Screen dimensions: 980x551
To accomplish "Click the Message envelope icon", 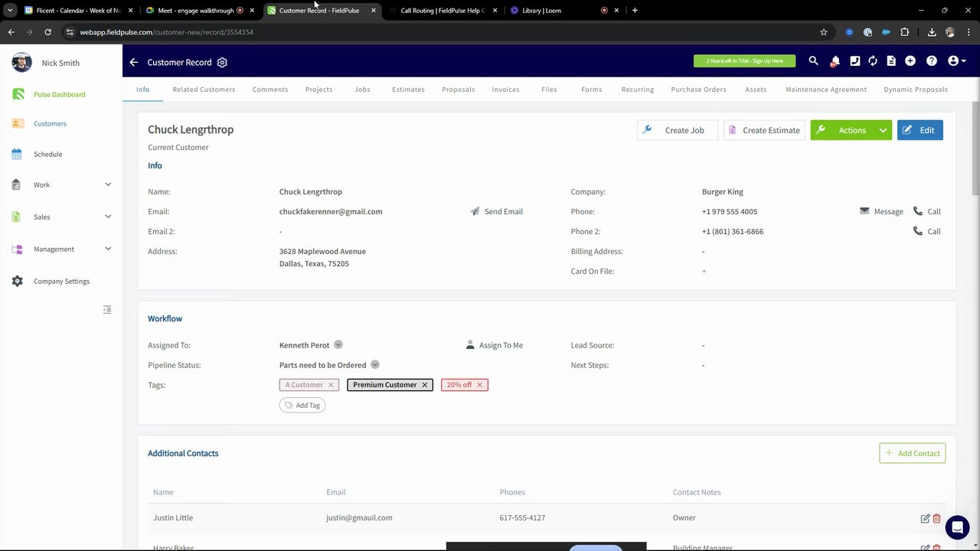I will tap(864, 211).
